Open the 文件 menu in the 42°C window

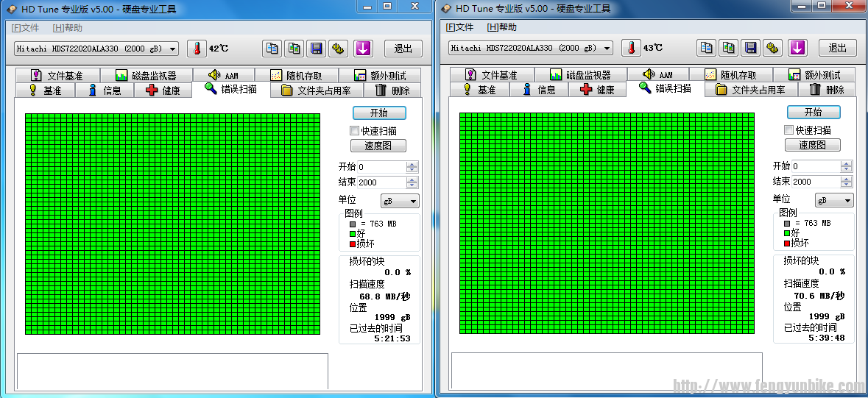click(x=26, y=28)
